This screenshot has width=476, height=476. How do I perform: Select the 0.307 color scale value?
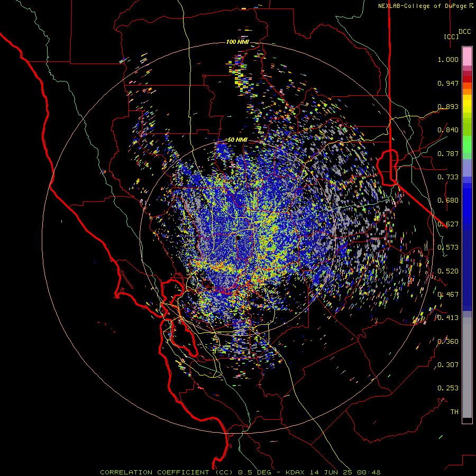pos(448,365)
